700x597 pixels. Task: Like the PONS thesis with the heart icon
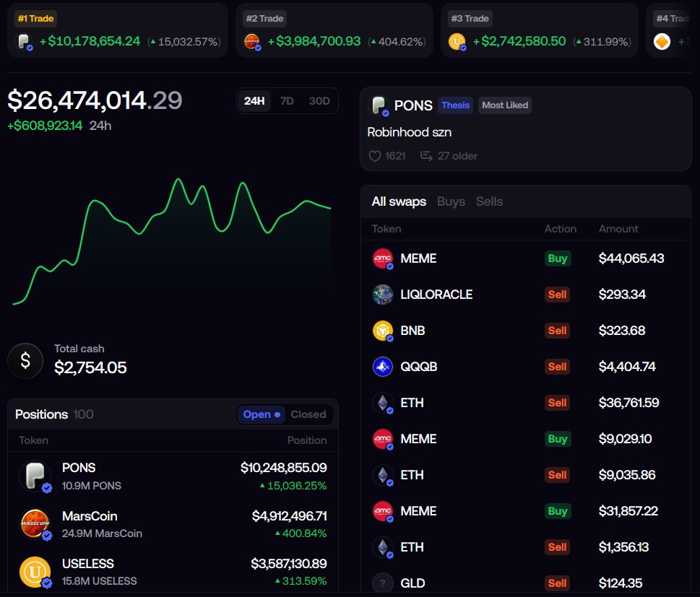[x=374, y=156]
